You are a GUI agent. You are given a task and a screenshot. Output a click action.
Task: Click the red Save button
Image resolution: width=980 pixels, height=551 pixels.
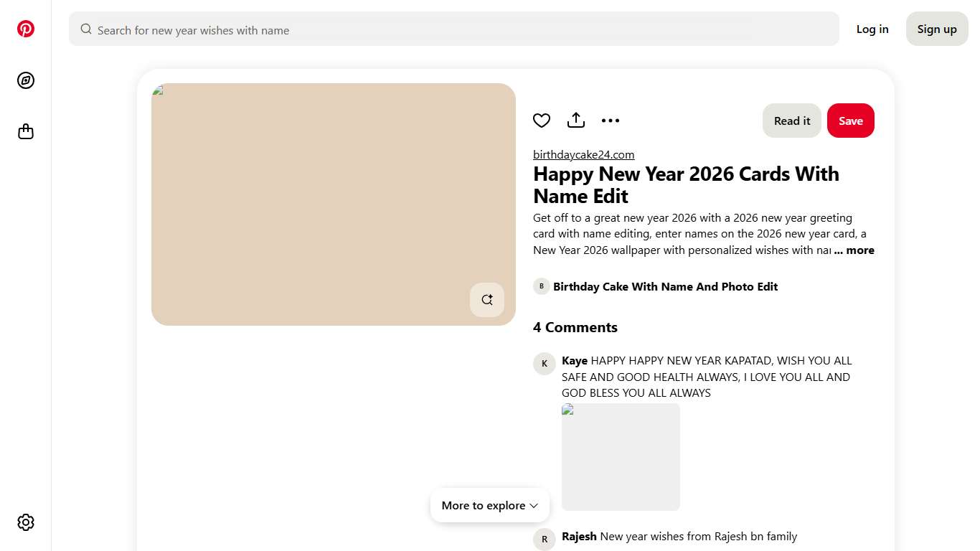pos(850,121)
